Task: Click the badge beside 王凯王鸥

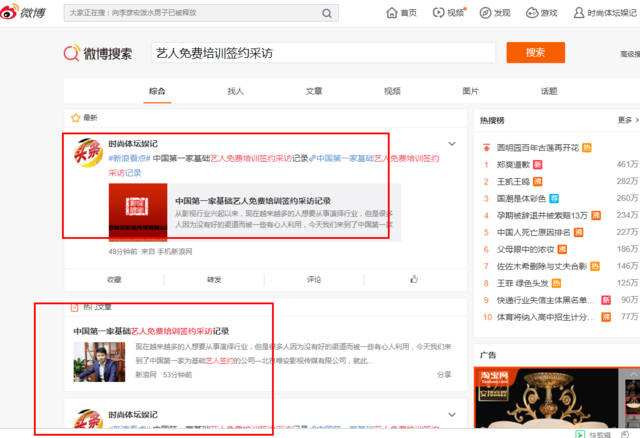Action: click(x=538, y=181)
